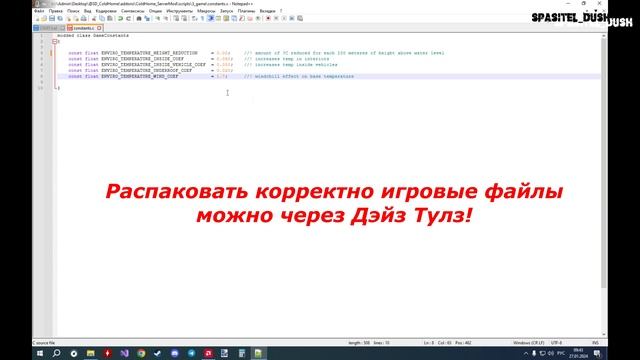
Task: Save the current file via toolbar
Action: click(52, 18)
